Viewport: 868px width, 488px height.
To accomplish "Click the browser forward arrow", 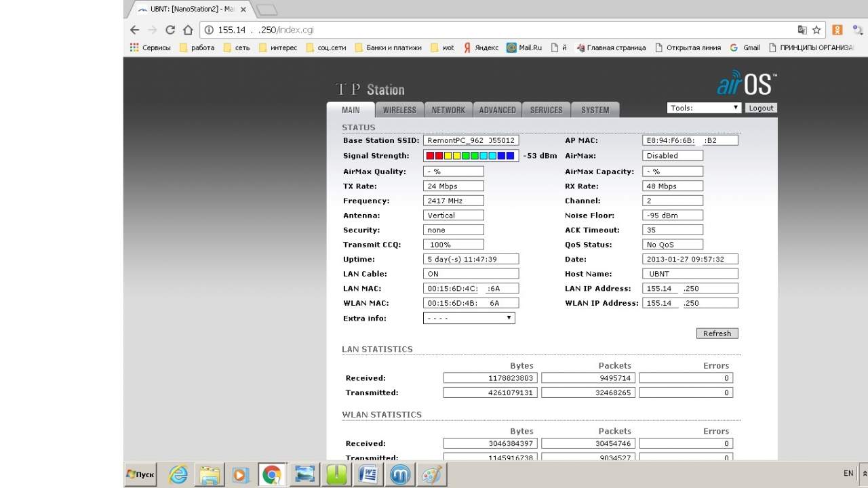I will click(153, 30).
